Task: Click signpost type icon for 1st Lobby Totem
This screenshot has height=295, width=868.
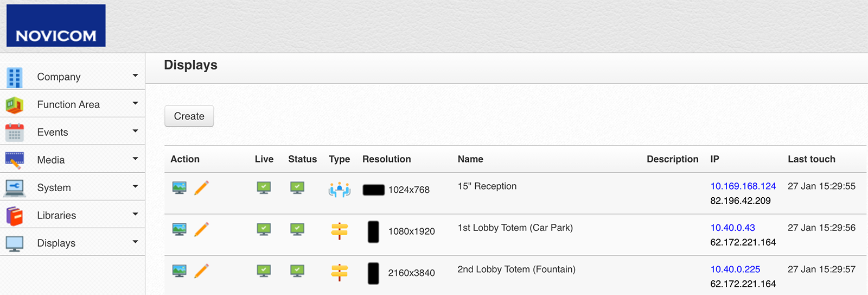Action: point(339,231)
